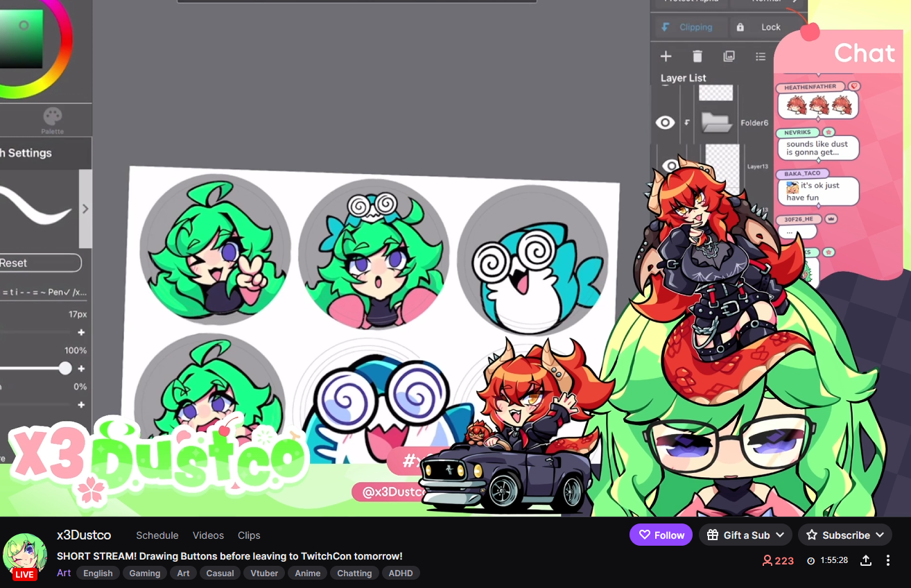This screenshot has height=588, width=911.
Task: Click the add new layer plus icon
Action: (666, 56)
